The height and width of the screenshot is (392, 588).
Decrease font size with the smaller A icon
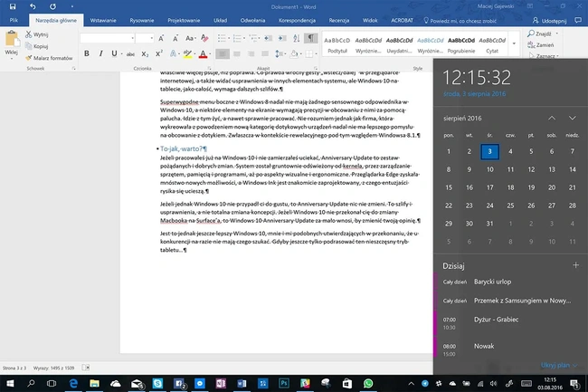point(175,38)
